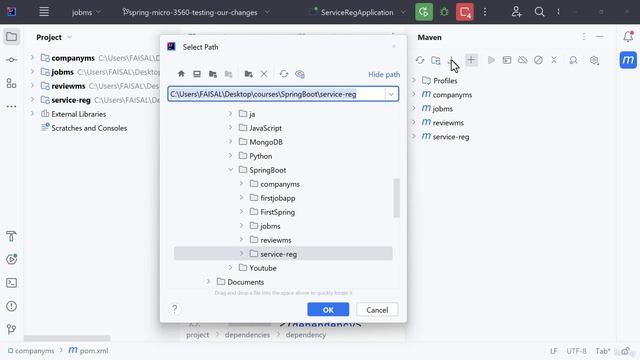Go to home directory in Select Path
Viewport: 640px width, 360px height.
tap(181, 74)
